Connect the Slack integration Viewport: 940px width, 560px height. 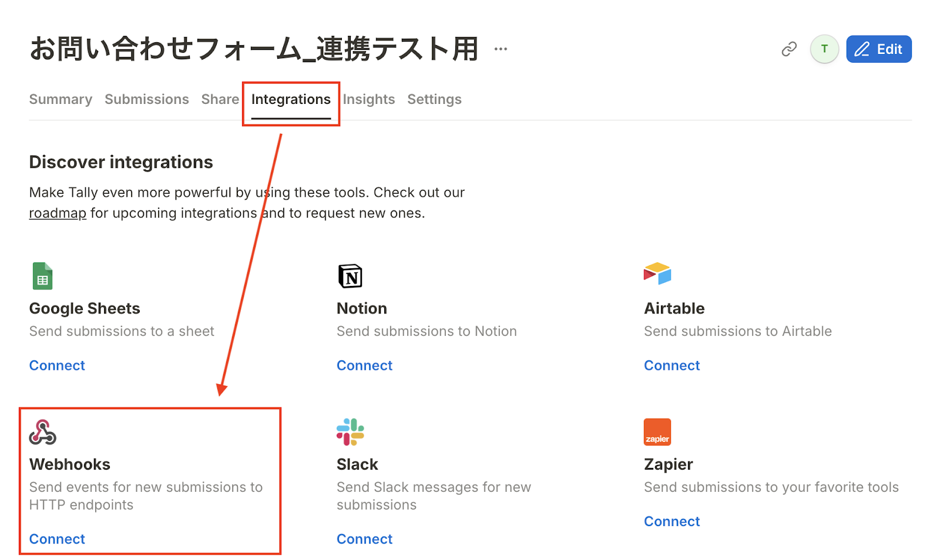[x=364, y=539]
